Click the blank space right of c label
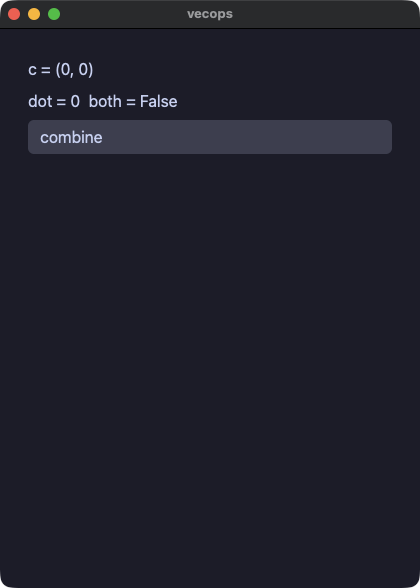 point(244,70)
